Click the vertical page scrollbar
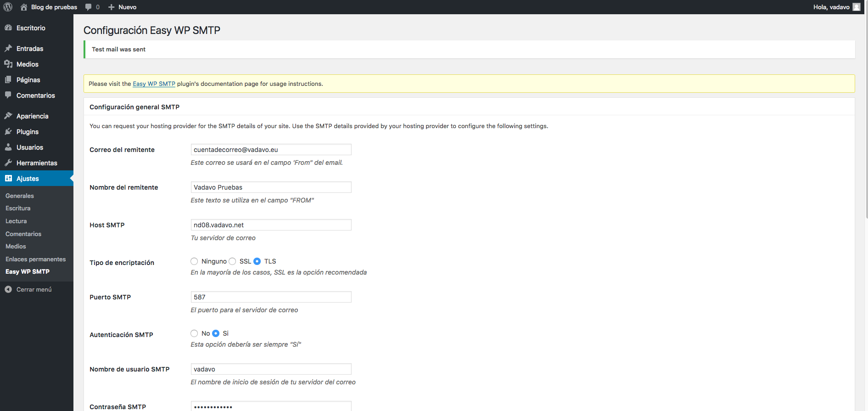868x411 pixels. click(866, 110)
